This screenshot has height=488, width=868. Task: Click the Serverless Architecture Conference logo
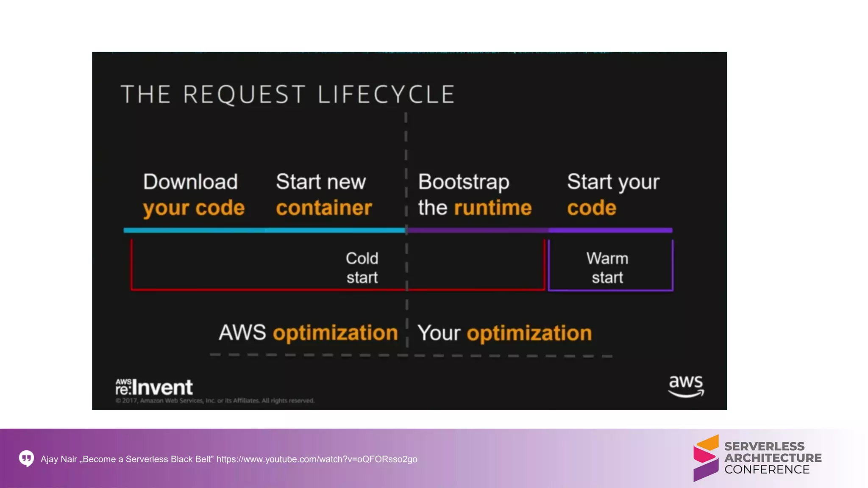pos(757,458)
